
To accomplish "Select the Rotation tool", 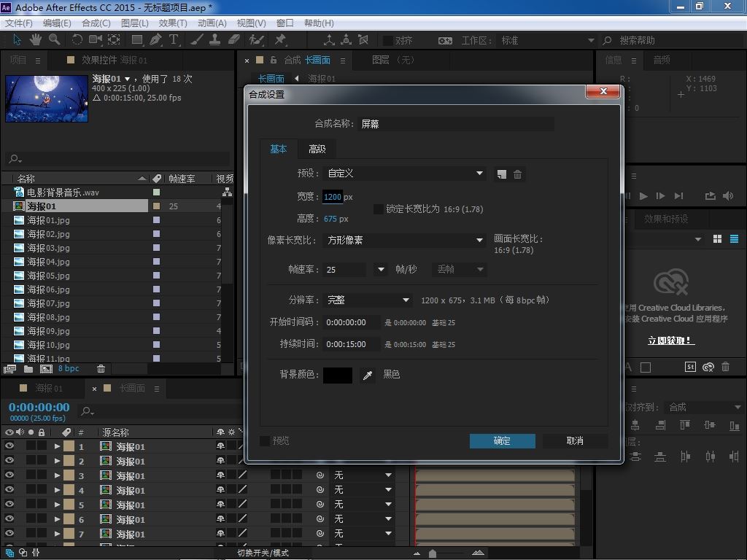I will pyautogui.click(x=77, y=39).
